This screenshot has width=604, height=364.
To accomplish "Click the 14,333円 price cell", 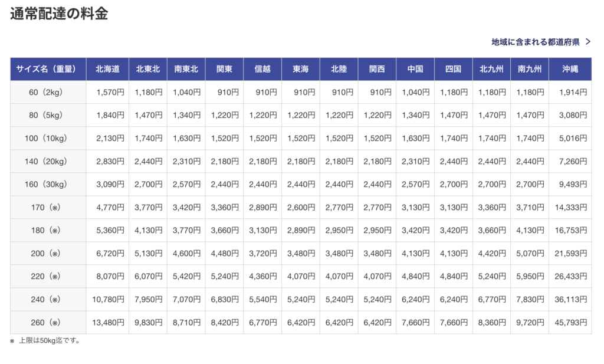I will (570, 207).
